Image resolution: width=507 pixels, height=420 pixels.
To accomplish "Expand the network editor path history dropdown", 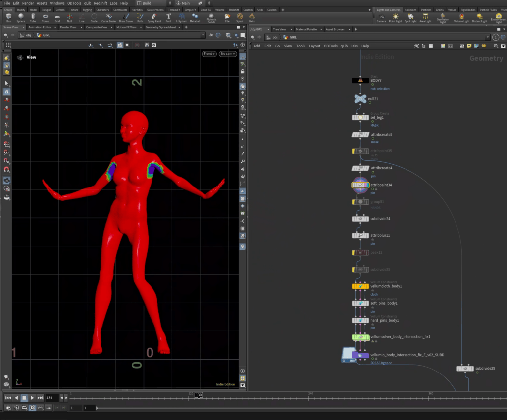I will pos(487,37).
